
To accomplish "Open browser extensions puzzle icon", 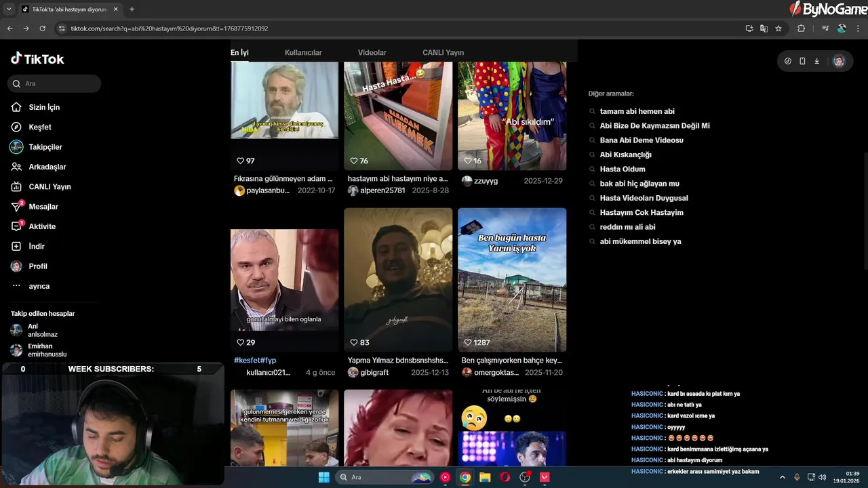I will (x=801, y=28).
